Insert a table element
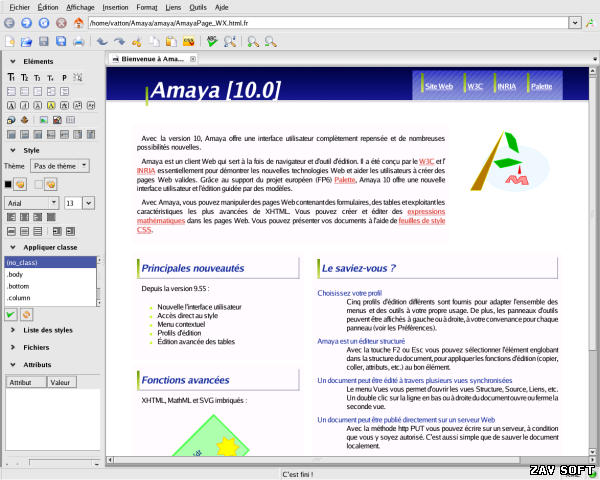This screenshot has width=600, height=480. (x=70, y=120)
